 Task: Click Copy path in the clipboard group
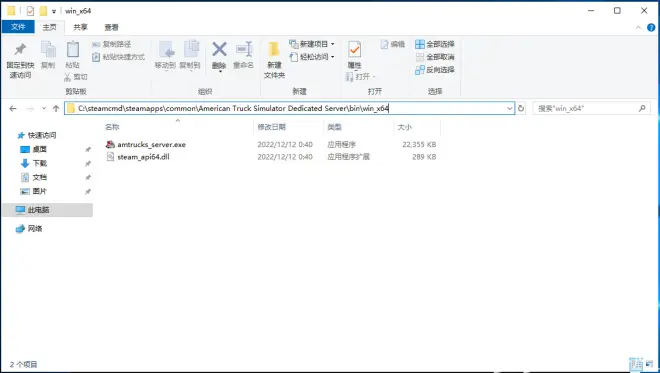[x=112, y=44]
